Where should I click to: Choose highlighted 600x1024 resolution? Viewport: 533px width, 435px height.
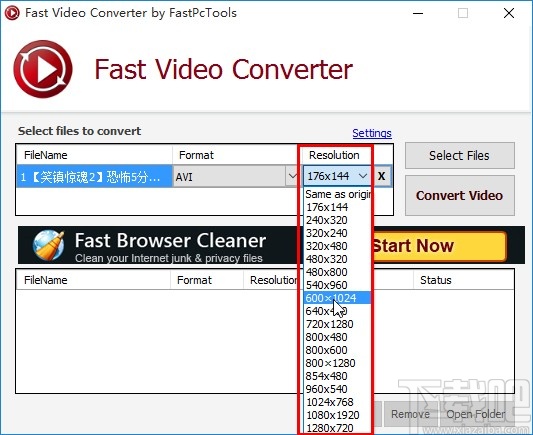pyautogui.click(x=337, y=298)
